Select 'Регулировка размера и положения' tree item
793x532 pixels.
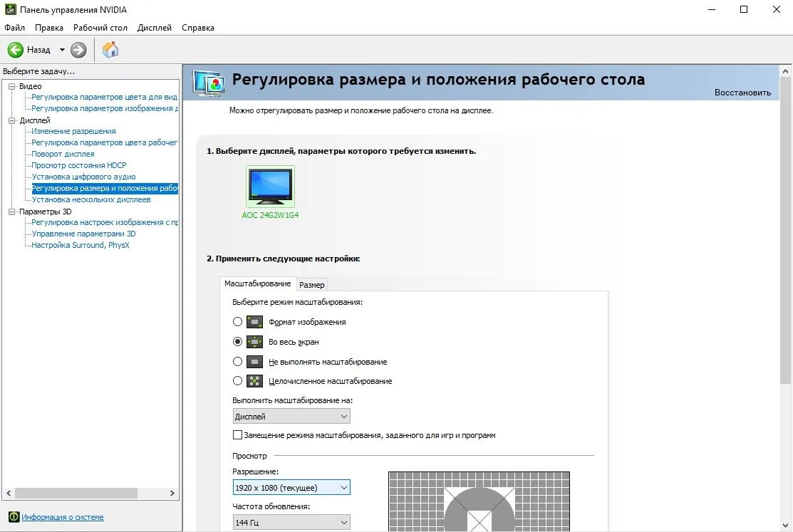[x=105, y=188]
